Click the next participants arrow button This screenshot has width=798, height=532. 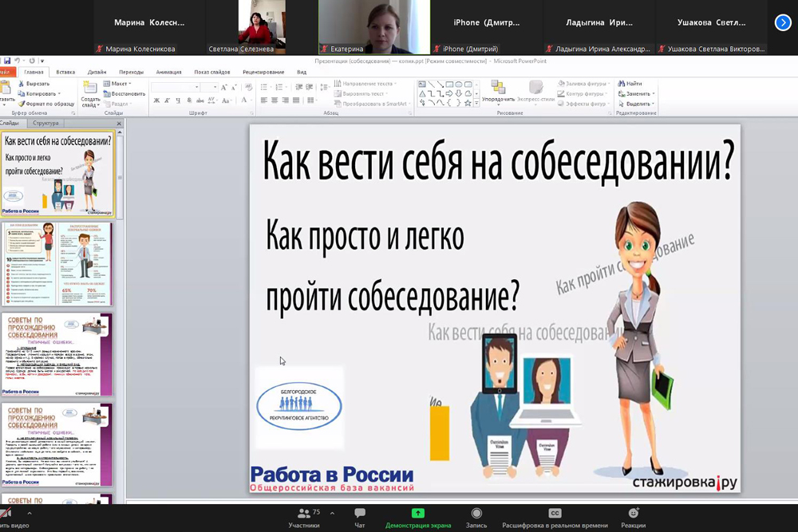pos(782,22)
